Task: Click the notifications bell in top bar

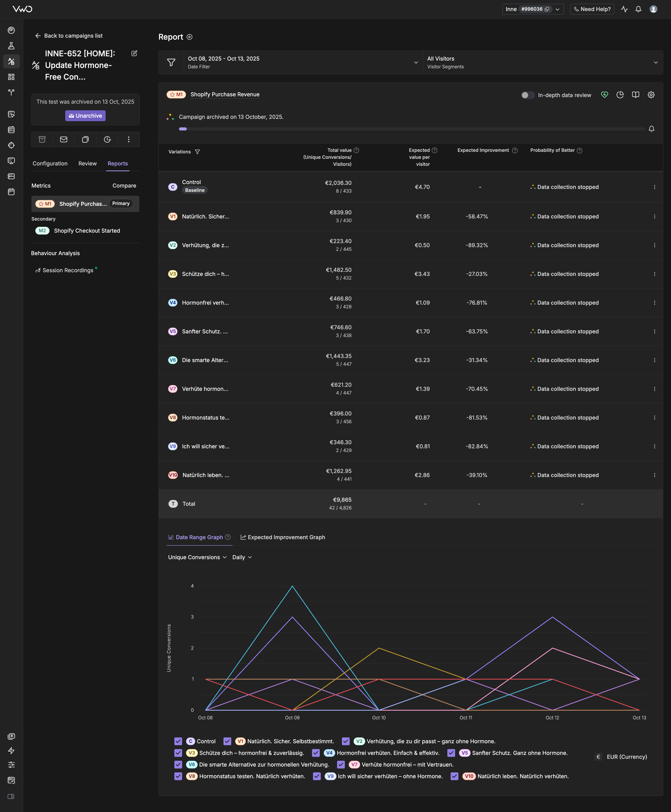Action: tap(638, 9)
